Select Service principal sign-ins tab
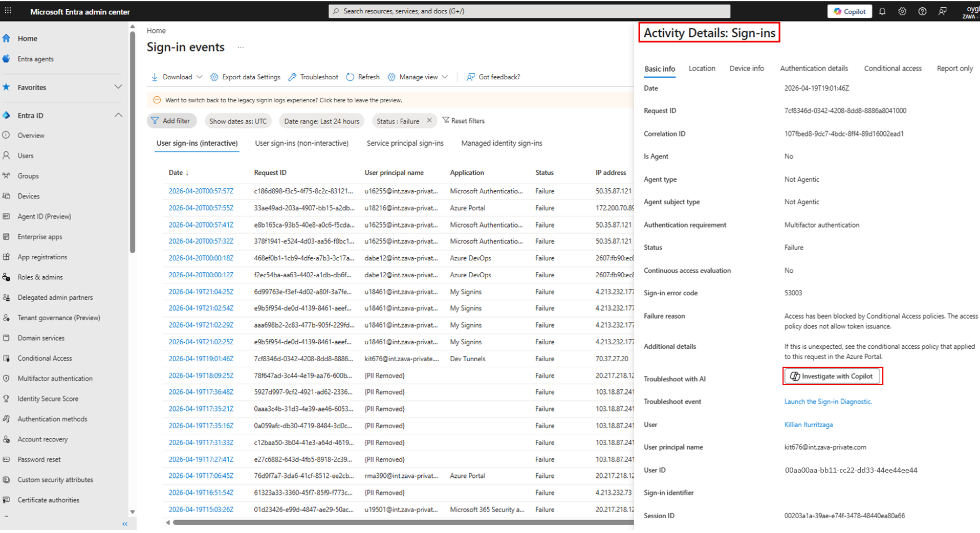The image size is (980, 533). (x=405, y=143)
